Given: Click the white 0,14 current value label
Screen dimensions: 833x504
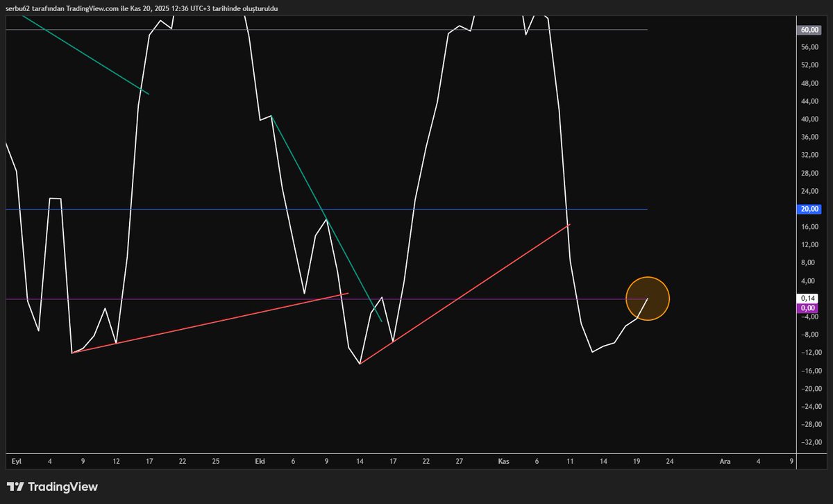Looking at the screenshot, I should (808, 299).
